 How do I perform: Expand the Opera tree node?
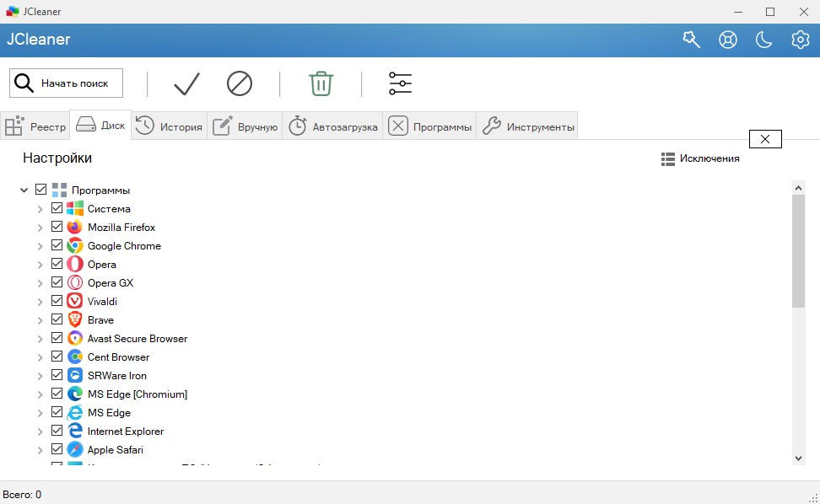click(x=40, y=265)
